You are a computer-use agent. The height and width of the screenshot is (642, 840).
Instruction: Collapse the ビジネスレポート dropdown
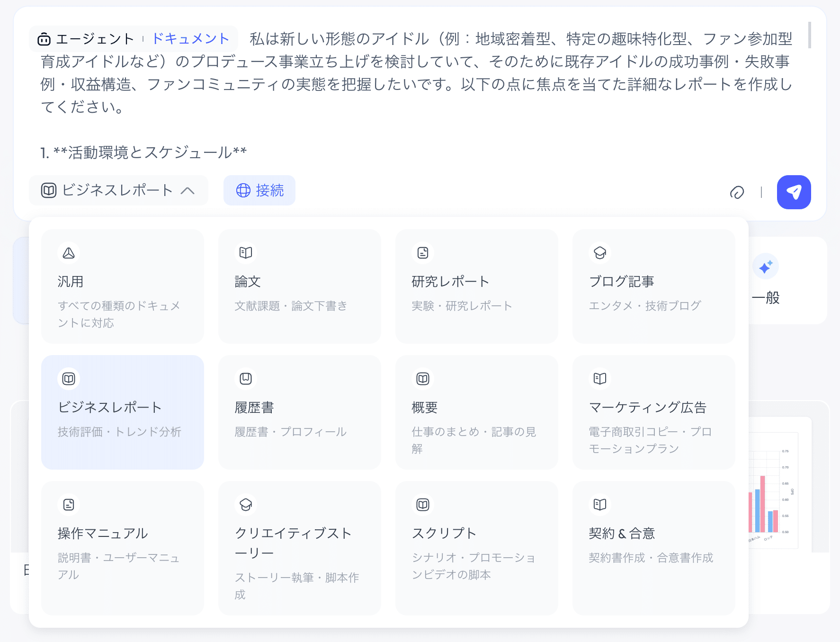117,190
